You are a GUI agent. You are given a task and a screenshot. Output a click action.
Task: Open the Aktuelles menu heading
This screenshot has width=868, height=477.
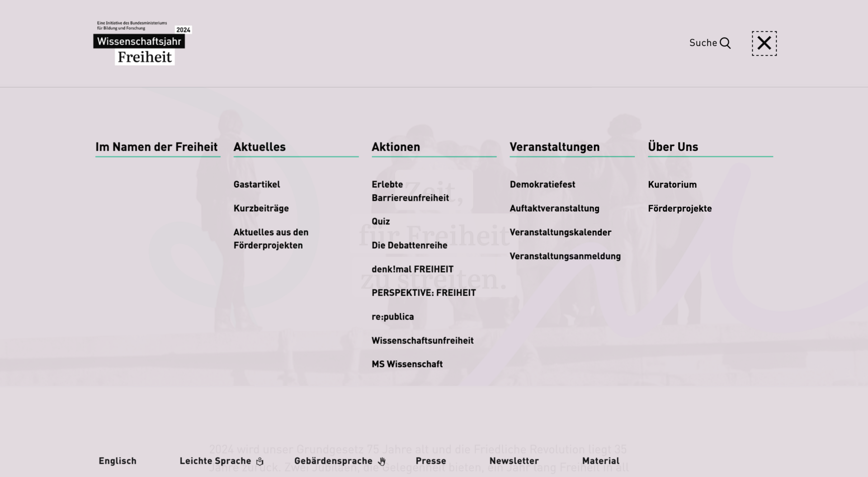(259, 147)
